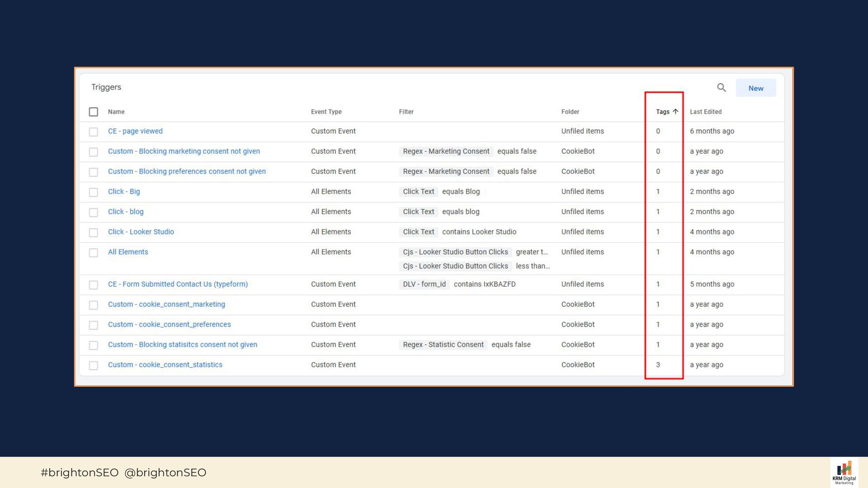This screenshot has height=488, width=868.
Task: Click Regex - Statistic Consent filter chip
Action: tap(443, 345)
